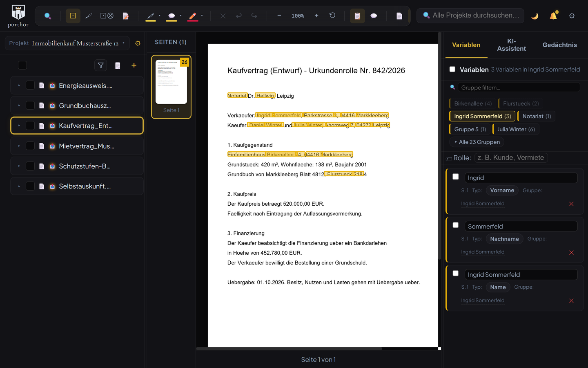Delete the Sommerfeld Nachname variable with red X

pyautogui.click(x=571, y=253)
